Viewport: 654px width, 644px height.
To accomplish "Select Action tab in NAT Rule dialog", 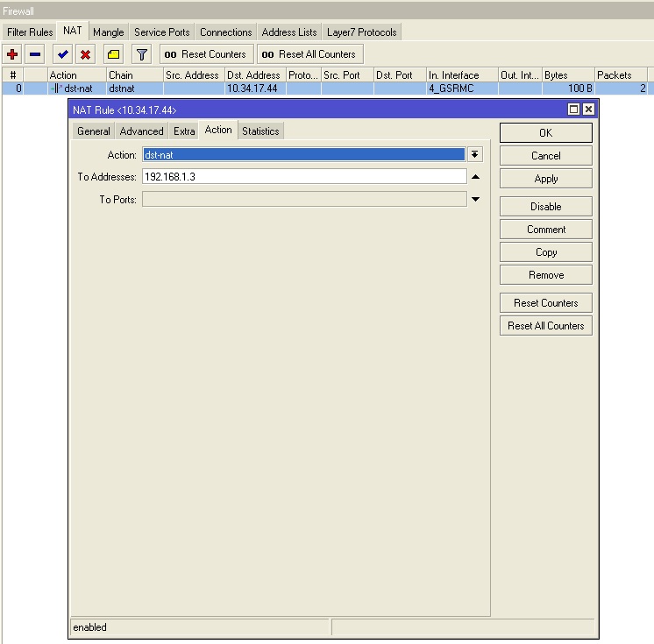I will pyautogui.click(x=218, y=130).
